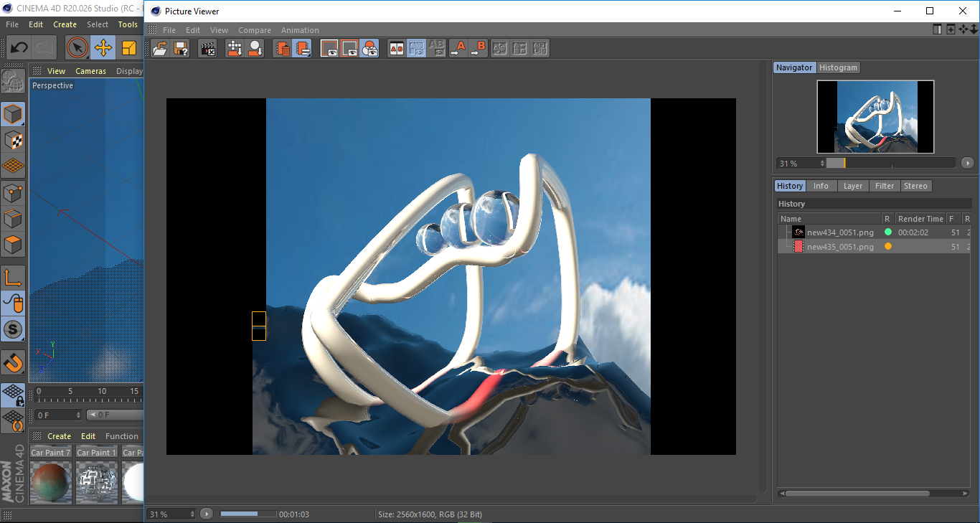This screenshot has height=523, width=980.
Task: Sort history by the Name column header
Action: (830, 219)
